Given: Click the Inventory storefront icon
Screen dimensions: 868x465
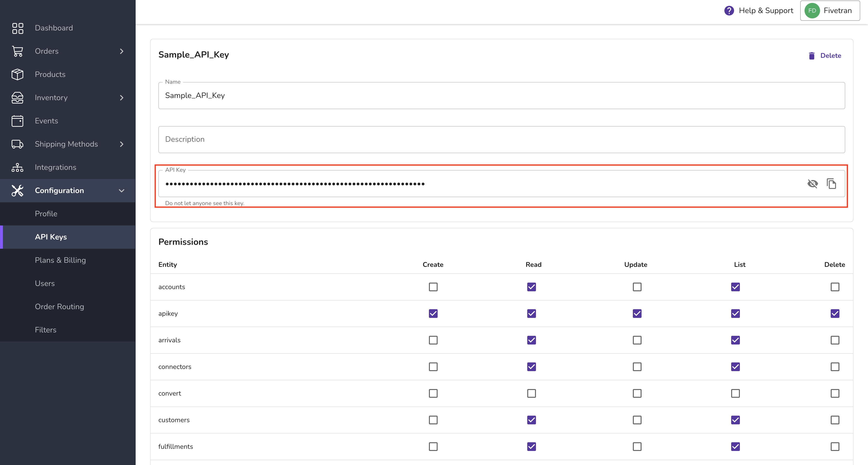Looking at the screenshot, I should (17, 98).
